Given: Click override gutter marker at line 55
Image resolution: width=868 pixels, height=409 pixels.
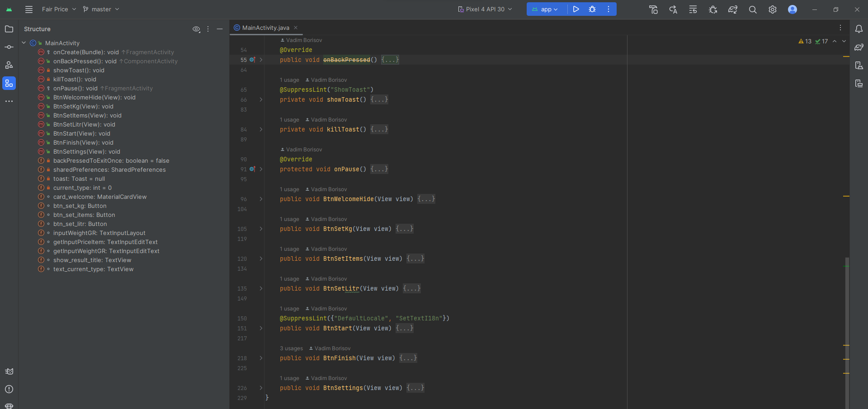Looking at the screenshot, I should (x=252, y=60).
